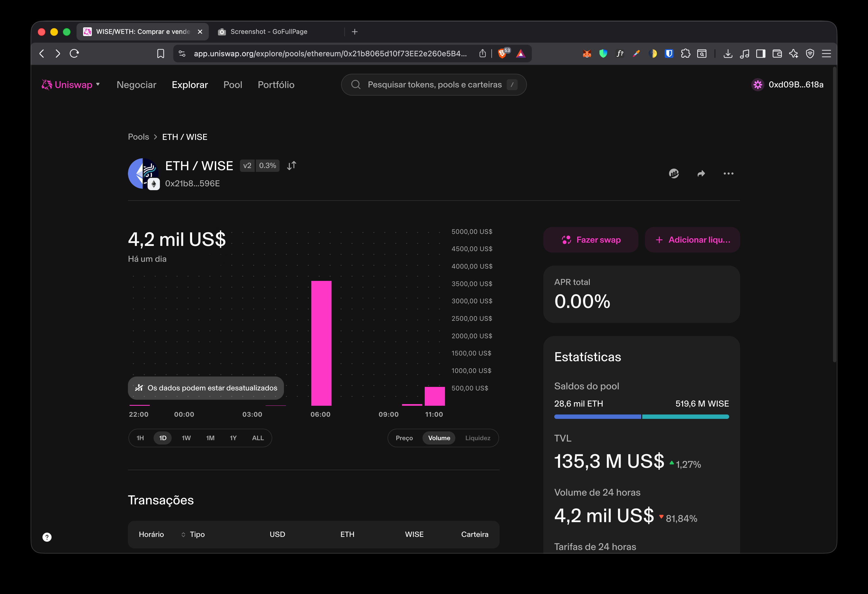
Task: Open the music note playlist icon
Action: click(744, 54)
